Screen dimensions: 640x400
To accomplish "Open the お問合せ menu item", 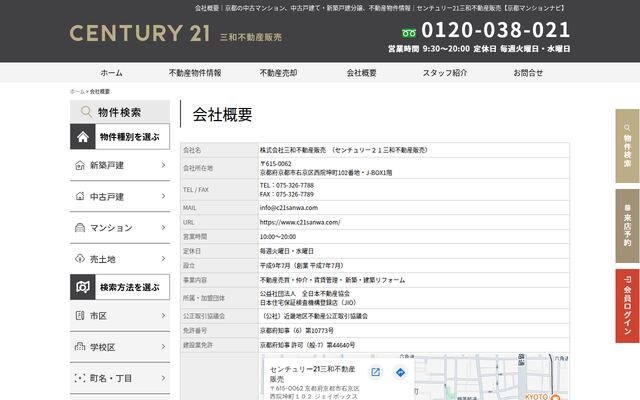I will [528, 73].
